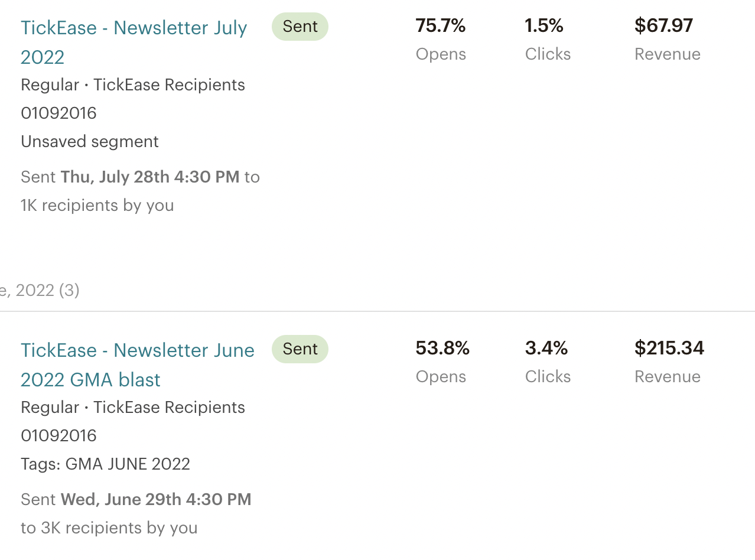755x560 pixels.
Task: Click the Thu, July 28th 4:30 PM send date
Action: coord(150,177)
